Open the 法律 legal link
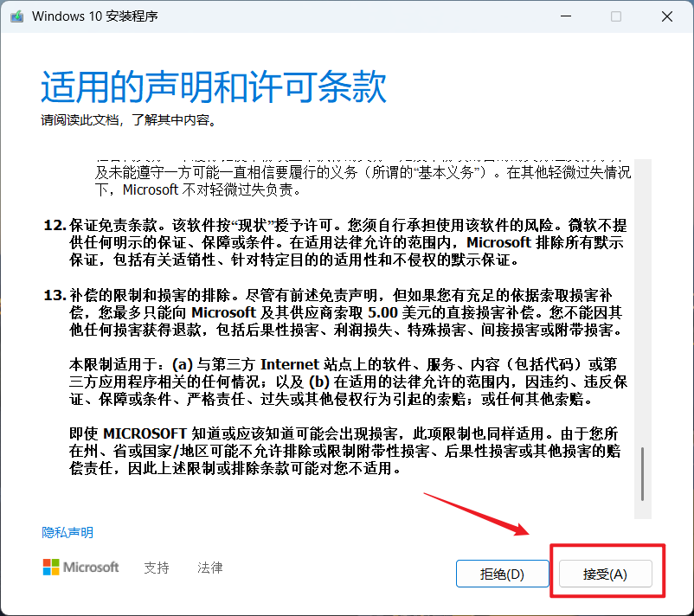The image size is (694, 616). (x=209, y=568)
